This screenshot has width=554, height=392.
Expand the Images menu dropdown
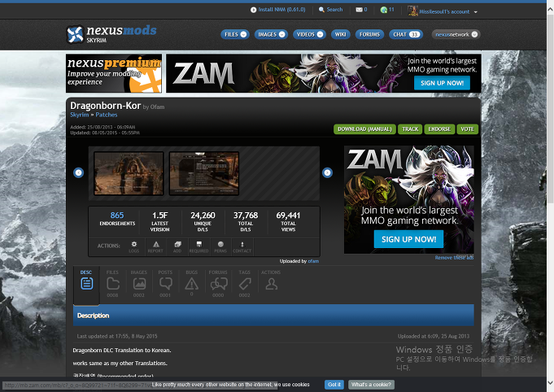[x=282, y=34]
